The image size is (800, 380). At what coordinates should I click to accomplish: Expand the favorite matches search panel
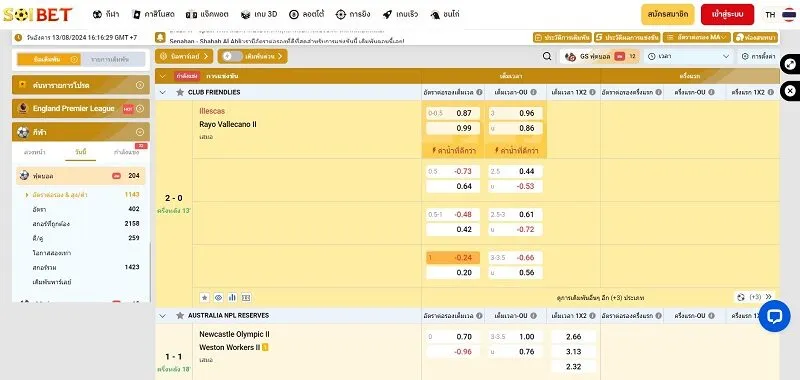[81, 85]
